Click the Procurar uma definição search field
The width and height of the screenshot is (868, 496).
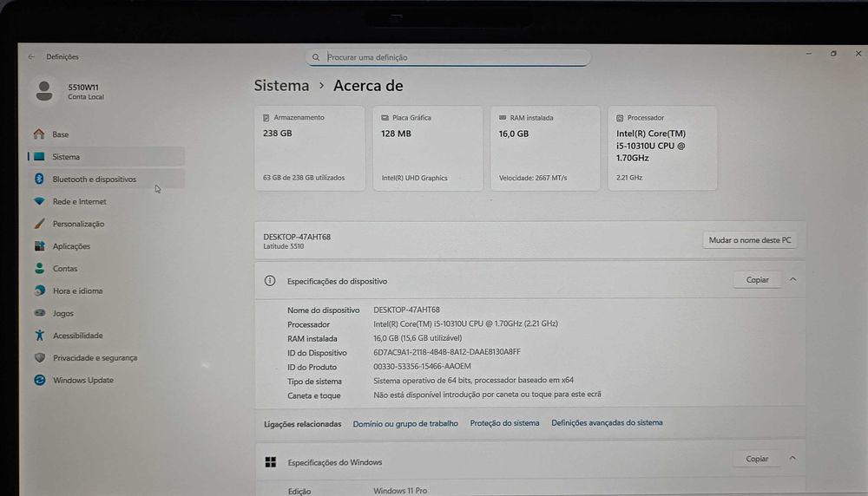coord(448,57)
